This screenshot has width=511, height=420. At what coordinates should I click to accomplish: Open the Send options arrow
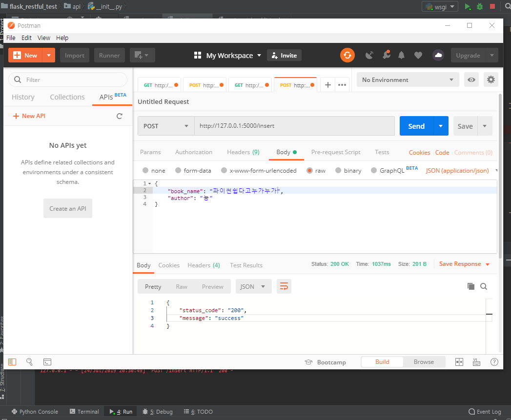[x=441, y=126]
